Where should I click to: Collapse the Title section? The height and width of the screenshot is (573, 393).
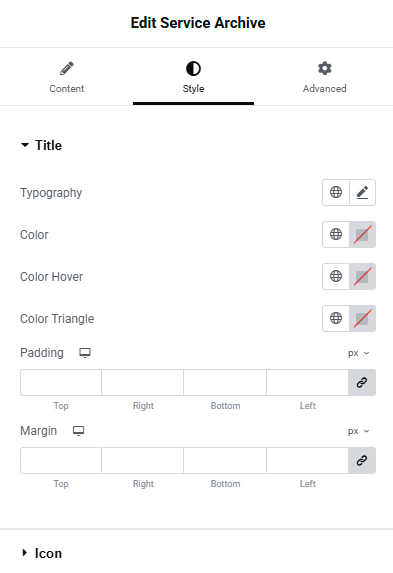point(41,145)
